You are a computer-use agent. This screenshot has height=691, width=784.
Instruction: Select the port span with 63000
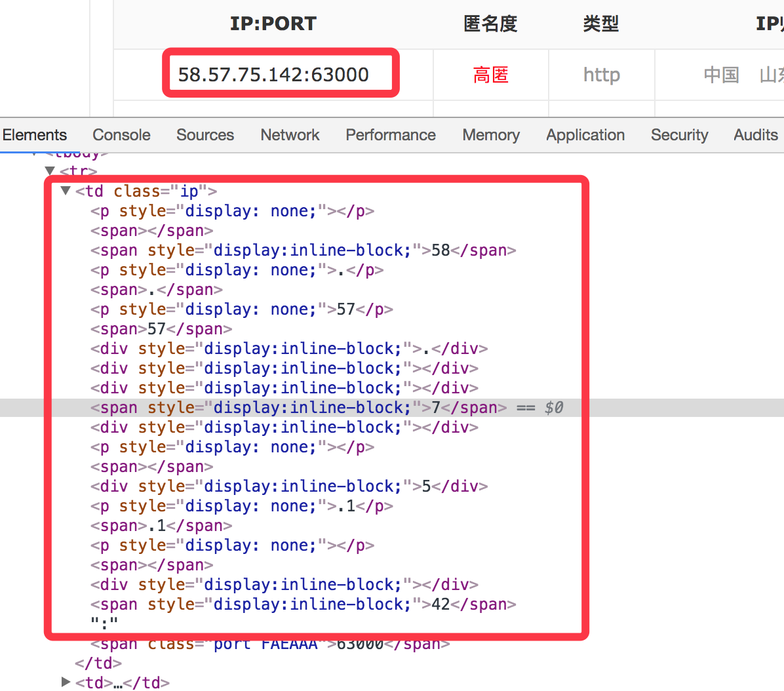(269, 644)
